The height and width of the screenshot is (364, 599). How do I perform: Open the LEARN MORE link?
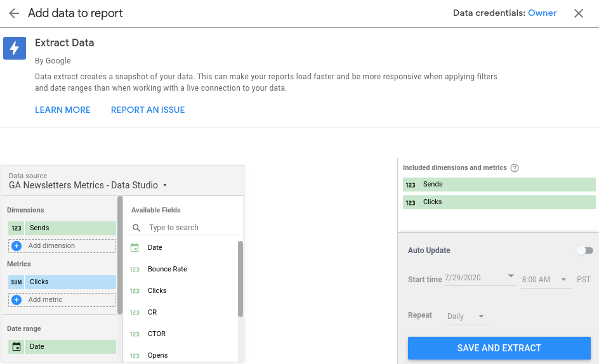[63, 110]
